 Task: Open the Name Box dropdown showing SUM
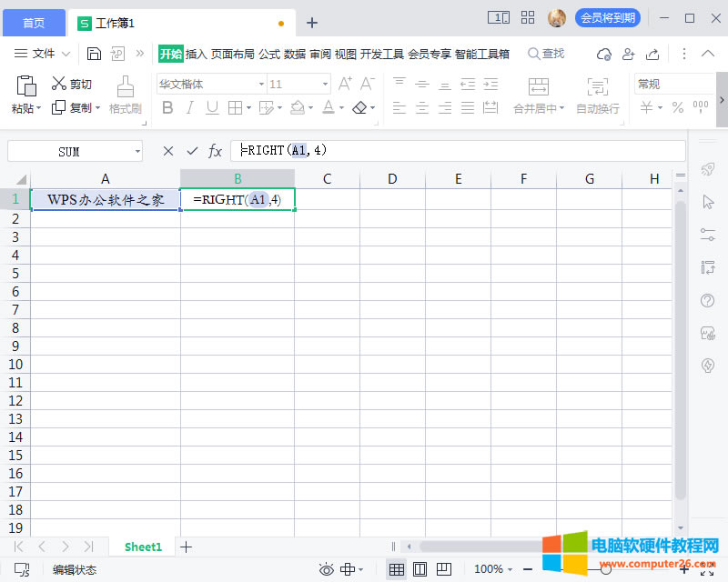[136, 151]
